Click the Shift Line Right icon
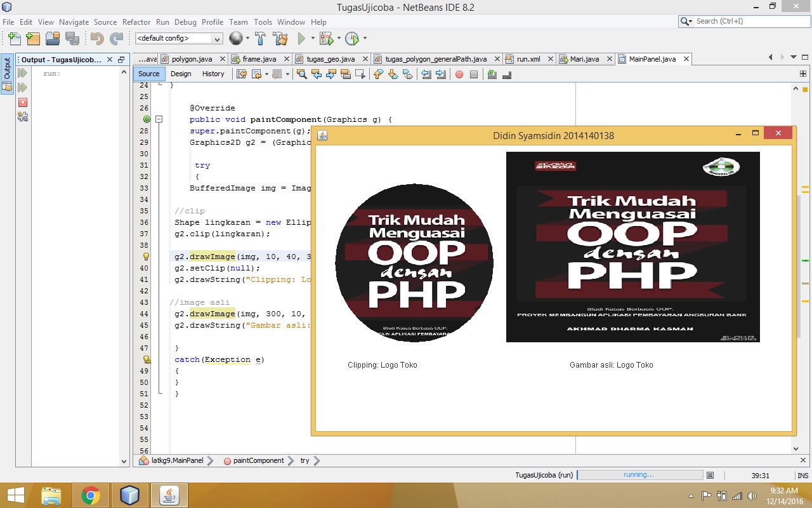This screenshot has height=508, width=812. (441, 74)
